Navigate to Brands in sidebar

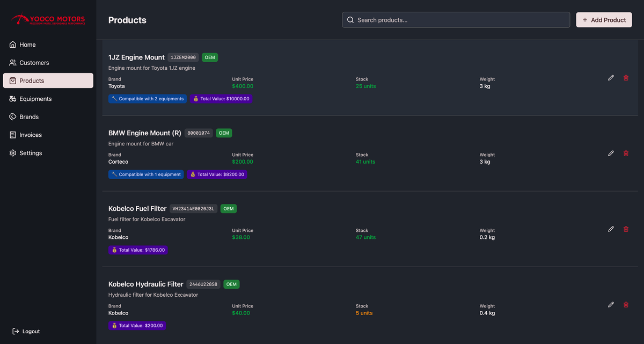pyautogui.click(x=29, y=117)
